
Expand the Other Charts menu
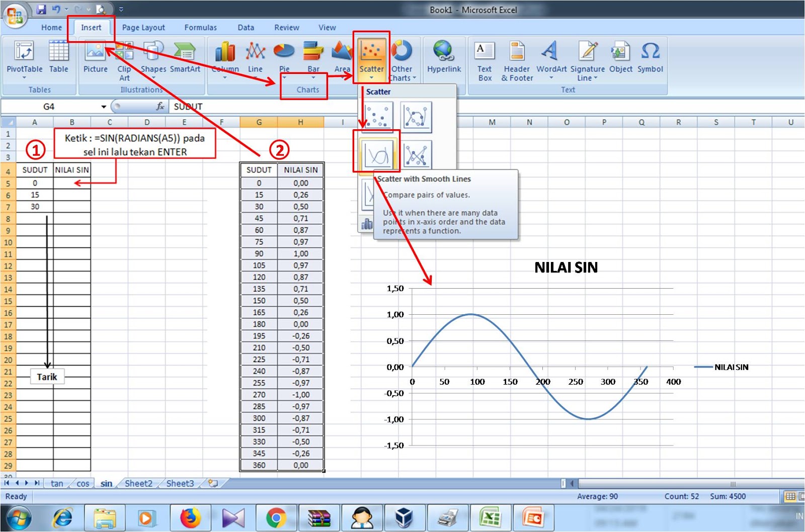tap(402, 60)
